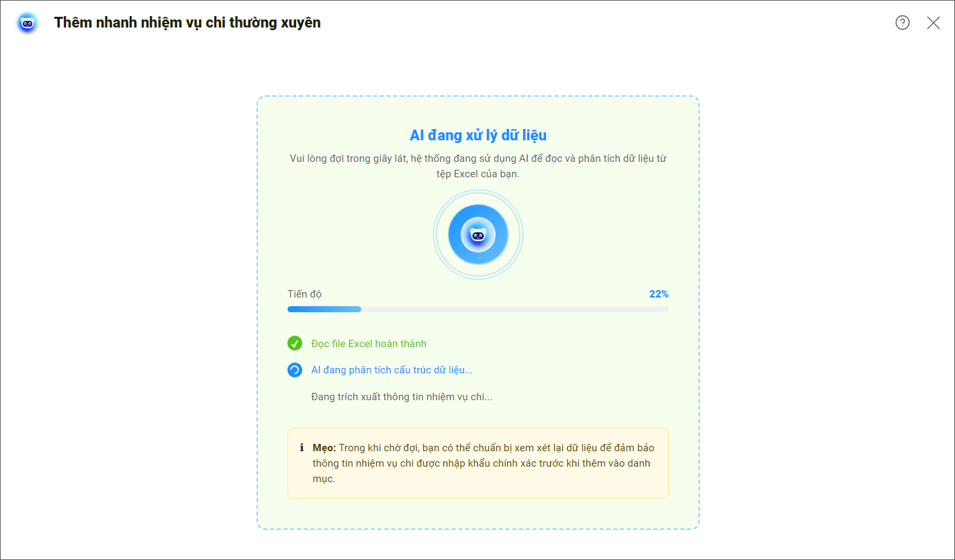Click the AI panda logo in the title bar
Image resolution: width=955 pixels, height=560 pixels.
coord(28,23)
